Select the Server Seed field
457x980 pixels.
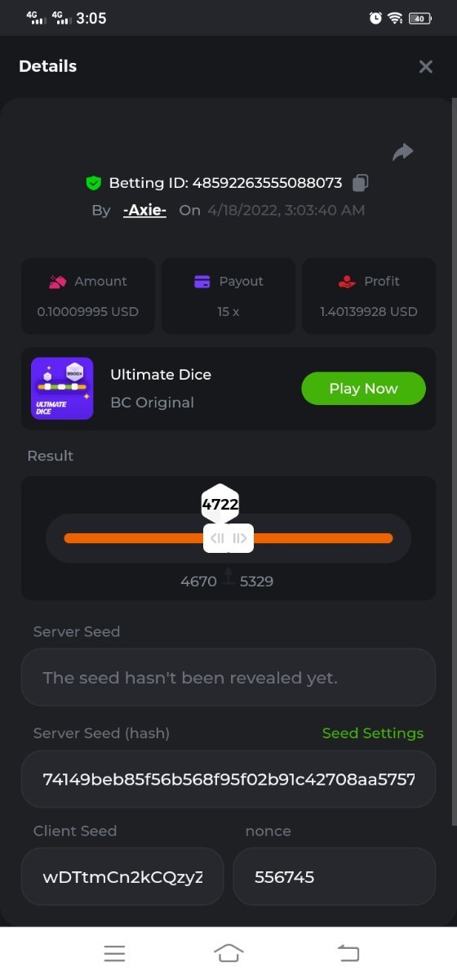[228, 677]
